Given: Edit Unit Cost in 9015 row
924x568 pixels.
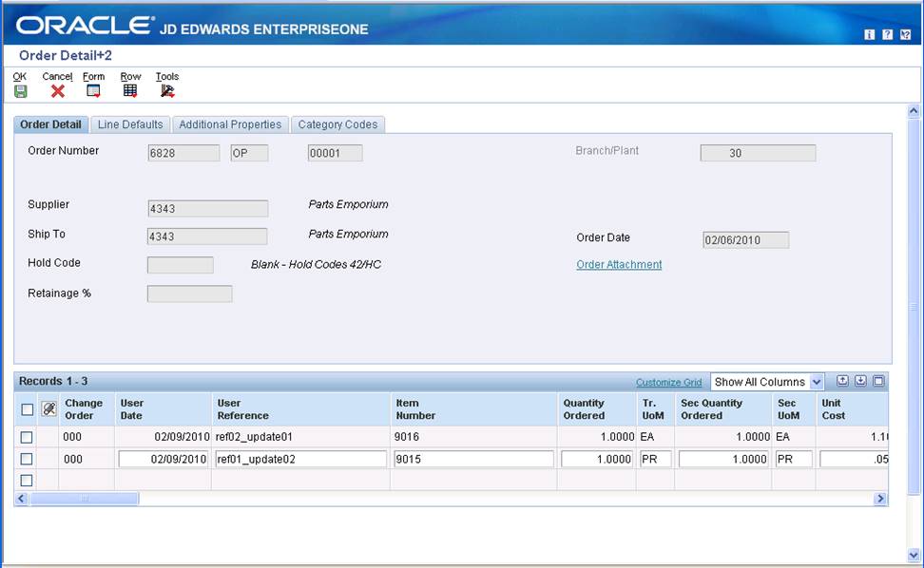Looking at the screenshot, I should (854, 459).
